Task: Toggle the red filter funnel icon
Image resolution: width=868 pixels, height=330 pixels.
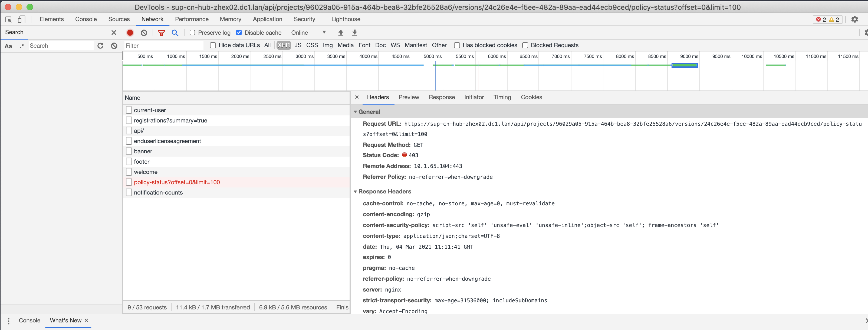Action: [162, 33]
